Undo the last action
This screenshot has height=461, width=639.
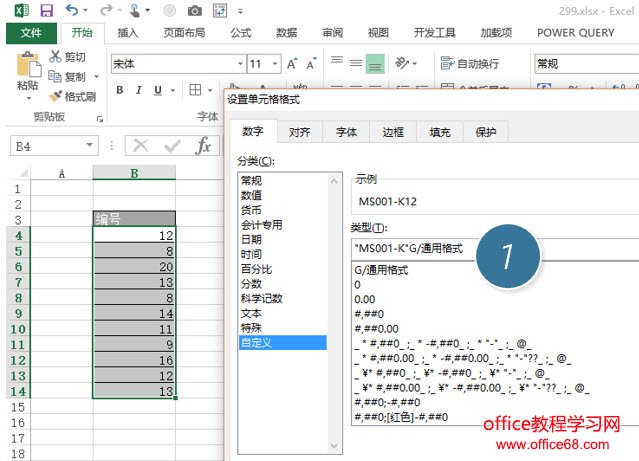(71, 10)
